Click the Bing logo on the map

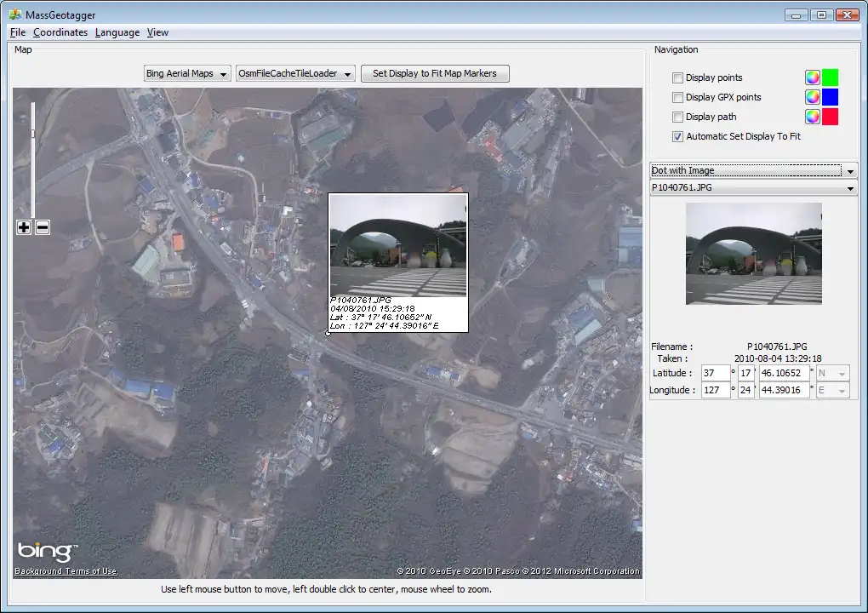click(47, 552)
